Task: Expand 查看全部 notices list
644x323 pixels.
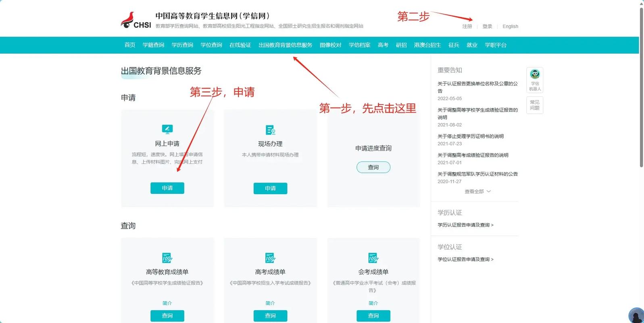Action: pyautogui.click(x=477, y=191)
